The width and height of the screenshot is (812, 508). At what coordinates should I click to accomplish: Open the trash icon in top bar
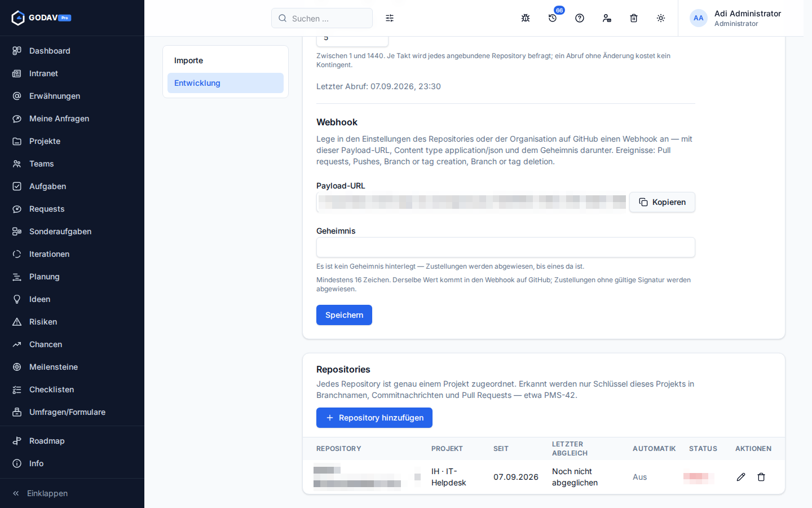point(634,18)
